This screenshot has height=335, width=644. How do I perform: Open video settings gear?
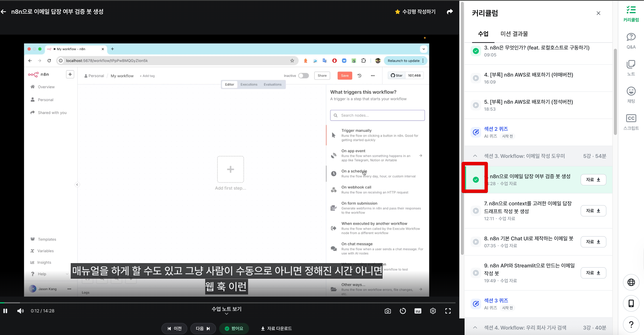[433, 311]
